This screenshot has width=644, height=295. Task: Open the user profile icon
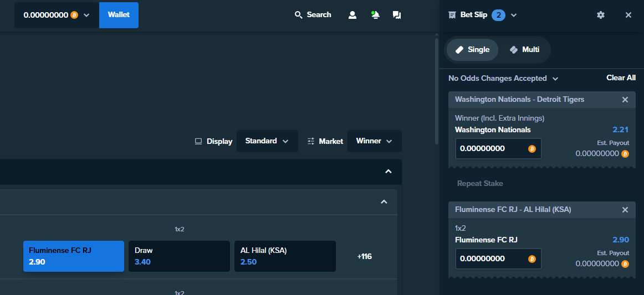point(352,15)
